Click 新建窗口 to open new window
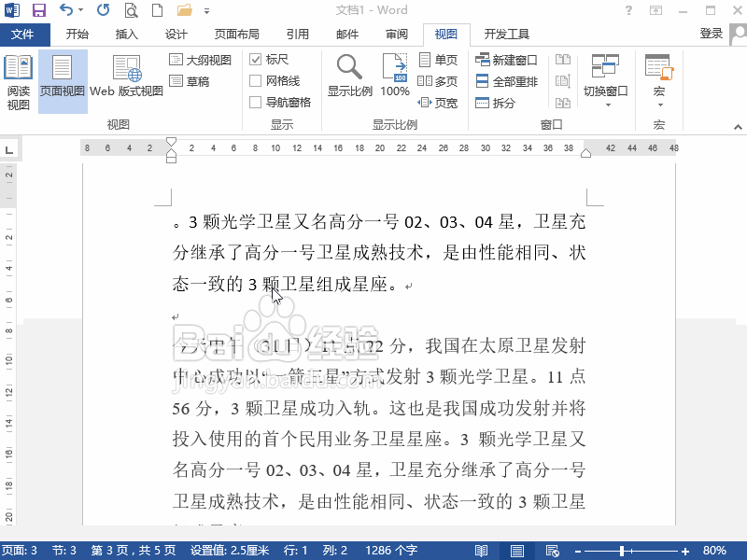Viewport: 747px width, 560px height. tap(508, 58)
